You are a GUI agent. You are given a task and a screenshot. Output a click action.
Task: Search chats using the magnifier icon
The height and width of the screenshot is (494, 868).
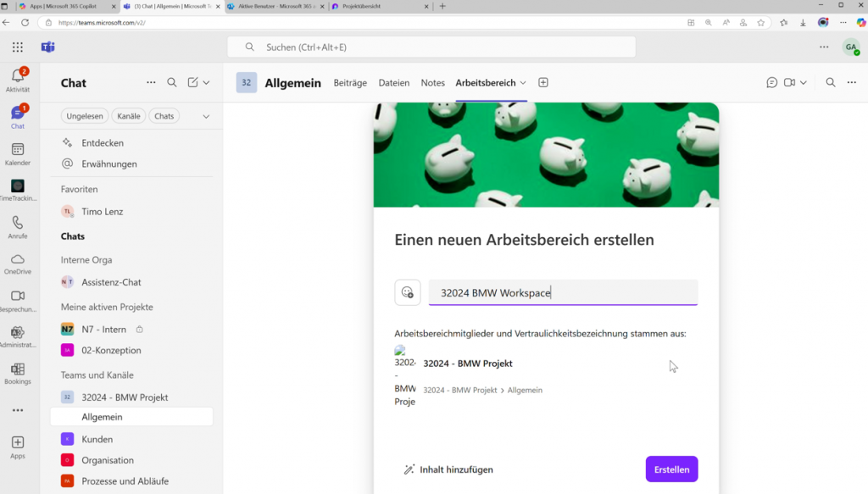tap(172, 82)
